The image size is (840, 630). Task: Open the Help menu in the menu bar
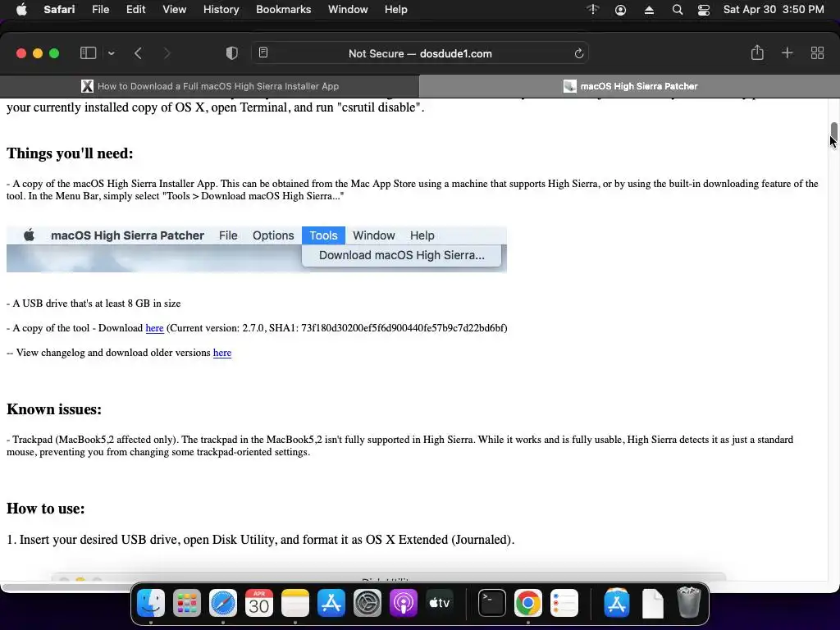pos(396,10)
